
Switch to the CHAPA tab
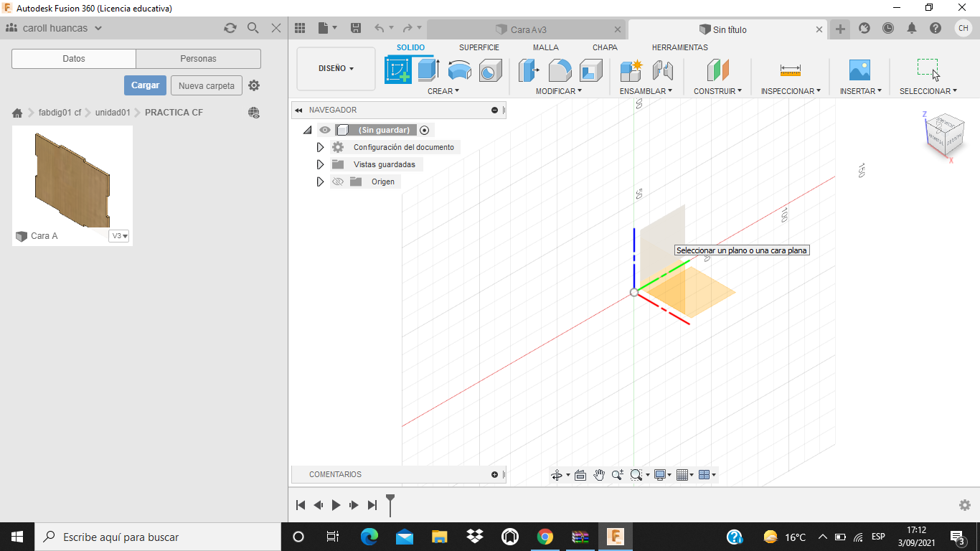(605, 47)
